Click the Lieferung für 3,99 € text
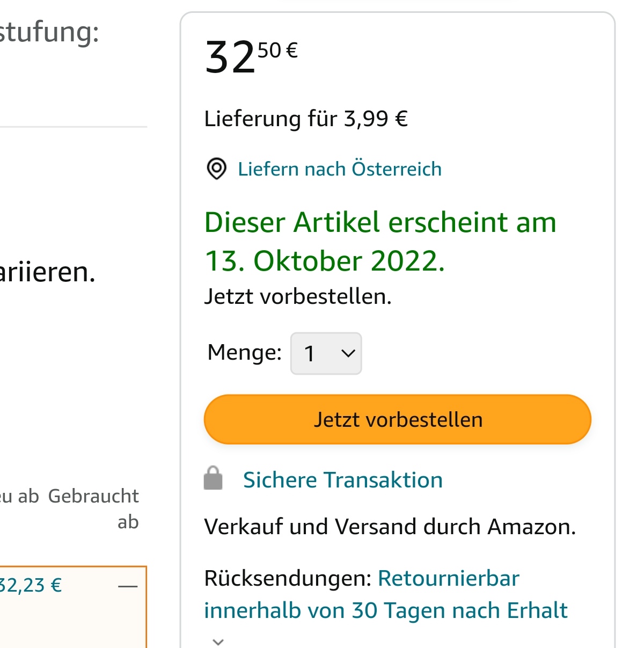The image size is (644, 648). point(306,119)
